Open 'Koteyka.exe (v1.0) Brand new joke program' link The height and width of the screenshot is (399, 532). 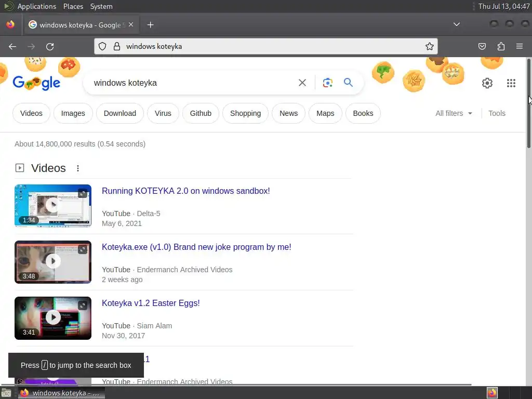pos(196,247)
